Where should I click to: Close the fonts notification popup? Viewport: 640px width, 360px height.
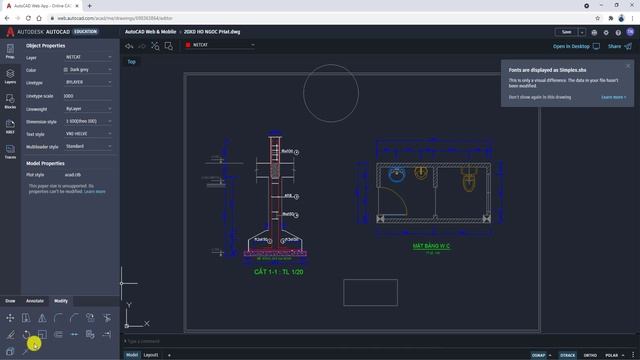[x=628, y=66]
